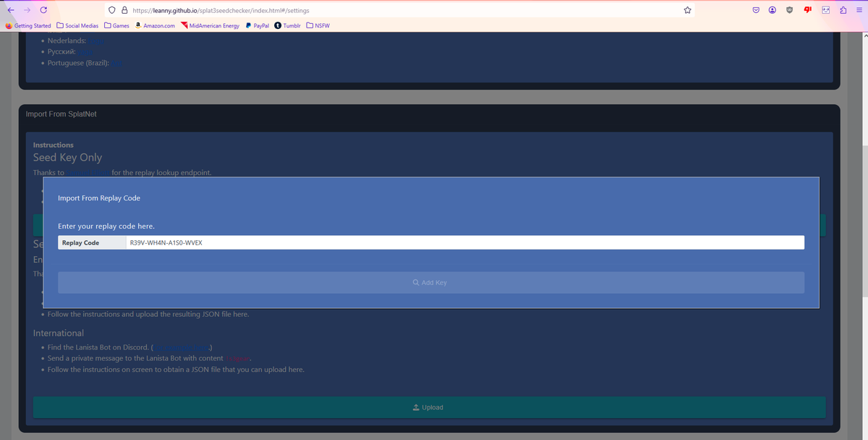Open the Games bookmark folder
The height and width of the screenshot is (440, 868).
pyautogui.click(x=117, y=26)
